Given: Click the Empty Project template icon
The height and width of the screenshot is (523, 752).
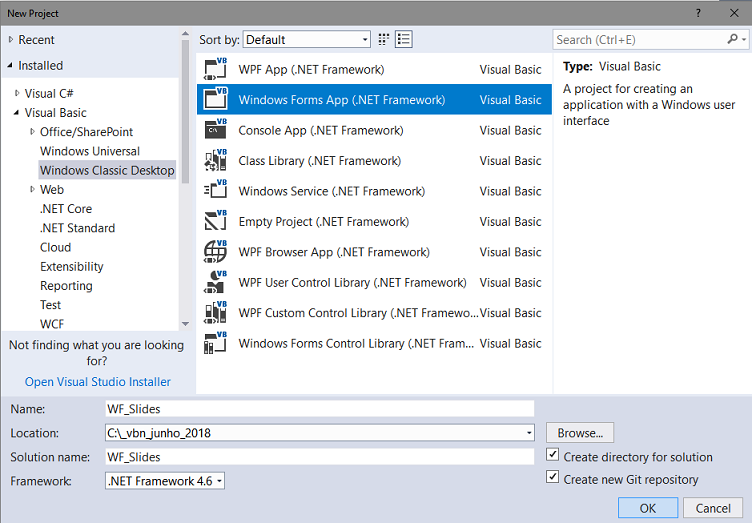Looking at the screenshot, I should coord(215,221).
